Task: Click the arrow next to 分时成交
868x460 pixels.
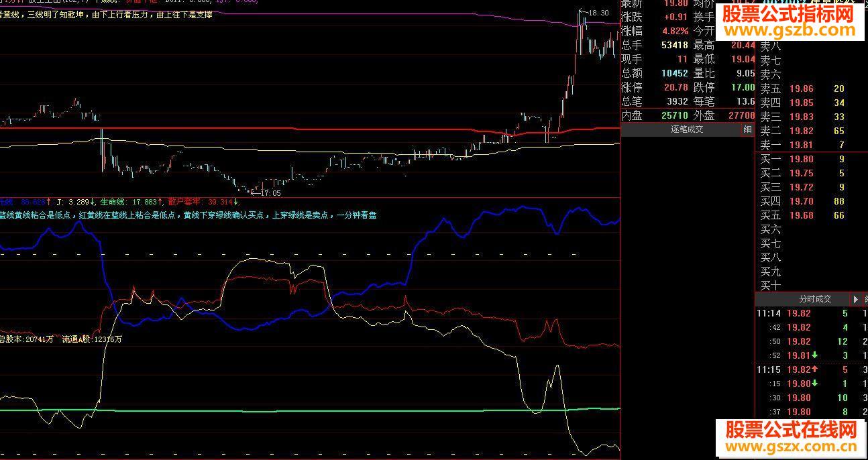Action: pyautogui.click(x=856, y=299)
